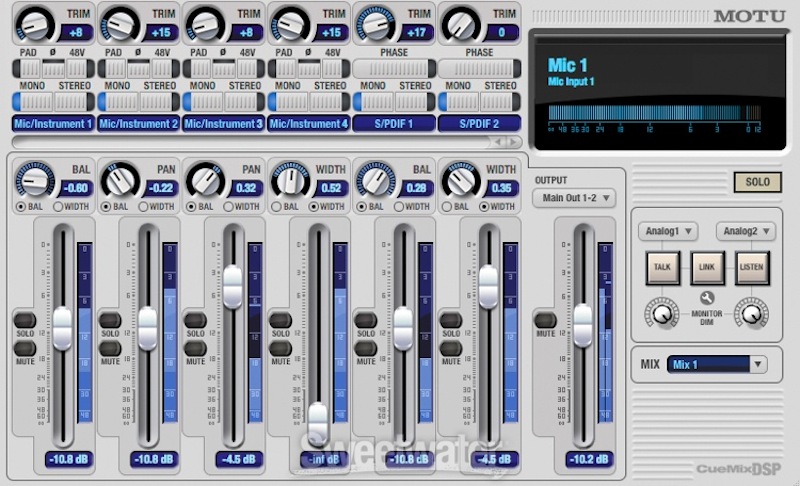Set S/PDIF 2 channel to MONO
Image resolution: width=800 pixels, height=486 pixels.
click(x=459, y=102)
